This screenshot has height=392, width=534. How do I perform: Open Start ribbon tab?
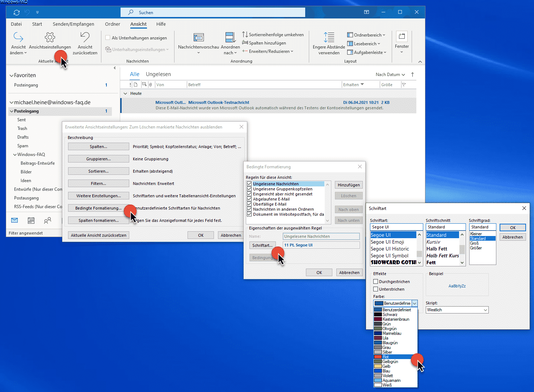(x=37, y=24)
